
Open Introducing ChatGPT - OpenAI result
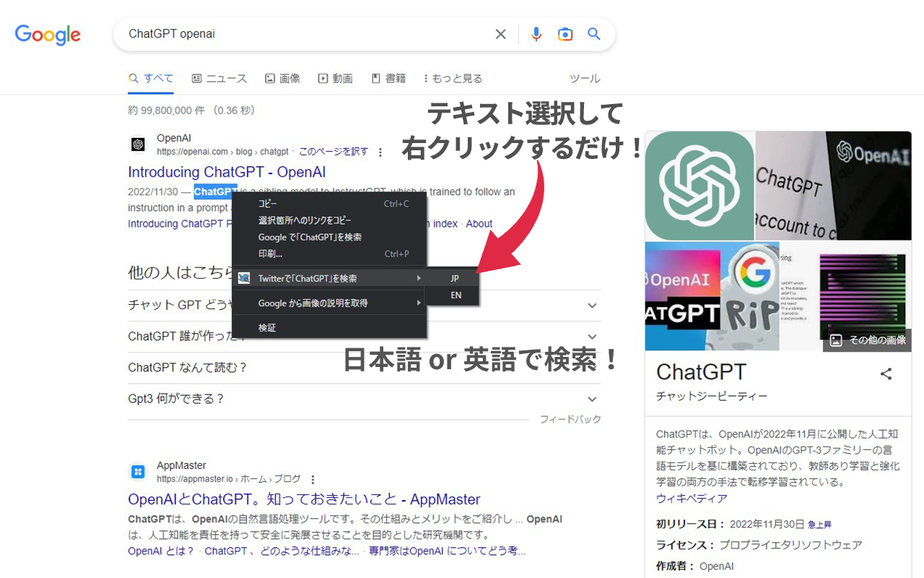pyautogui.click(x=227, y=172)
